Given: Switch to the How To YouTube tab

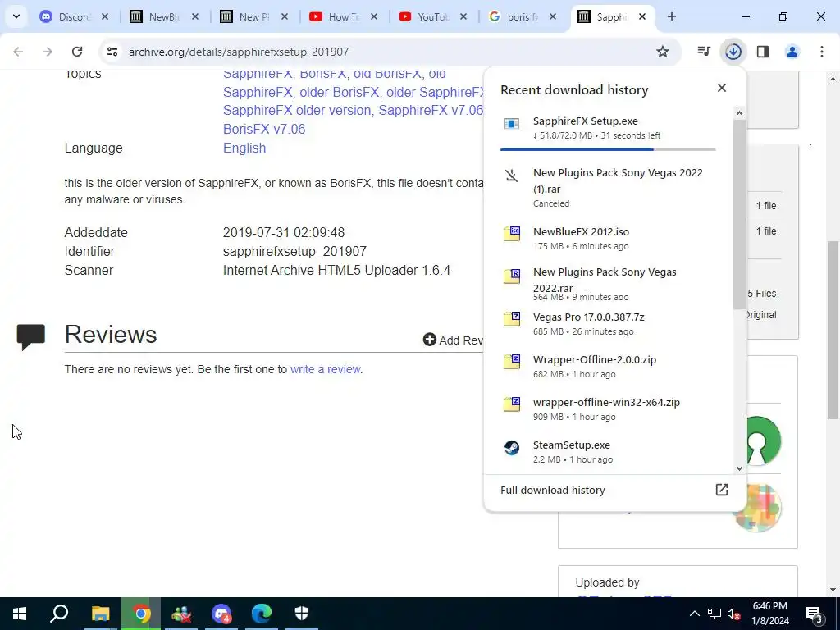Looking at the screenshot, I should point(343,17).
